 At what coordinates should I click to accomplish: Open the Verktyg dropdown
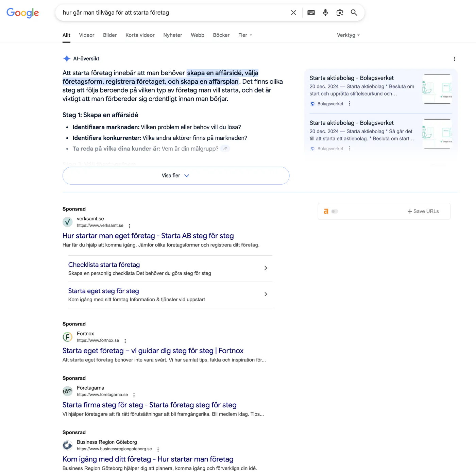click(x=348, y=35)
